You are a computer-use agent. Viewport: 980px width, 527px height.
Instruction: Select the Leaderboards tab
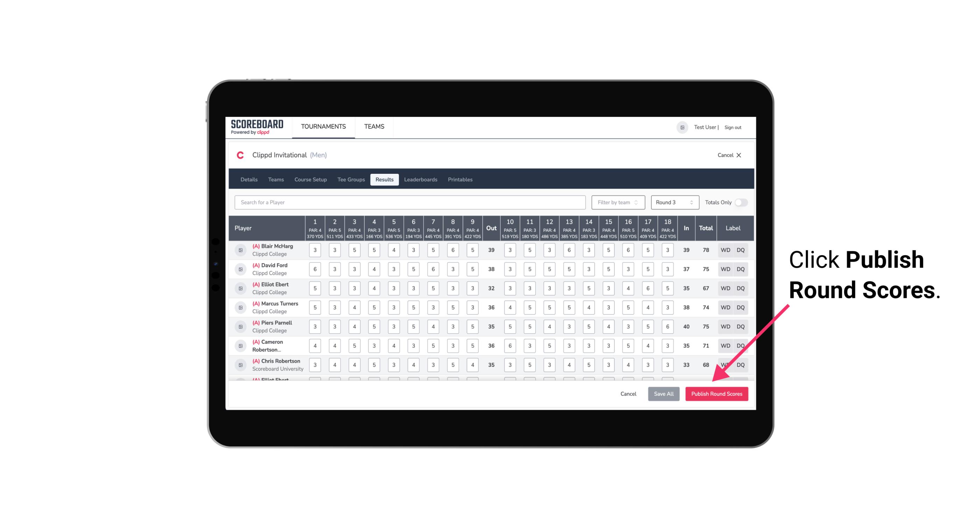pos(421,180)
